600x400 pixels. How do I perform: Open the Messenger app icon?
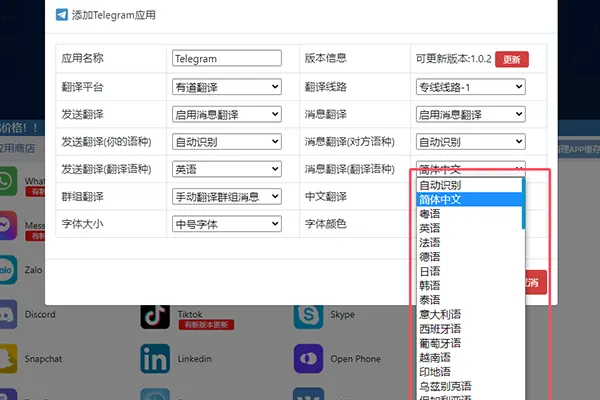(x=8, y=225)
